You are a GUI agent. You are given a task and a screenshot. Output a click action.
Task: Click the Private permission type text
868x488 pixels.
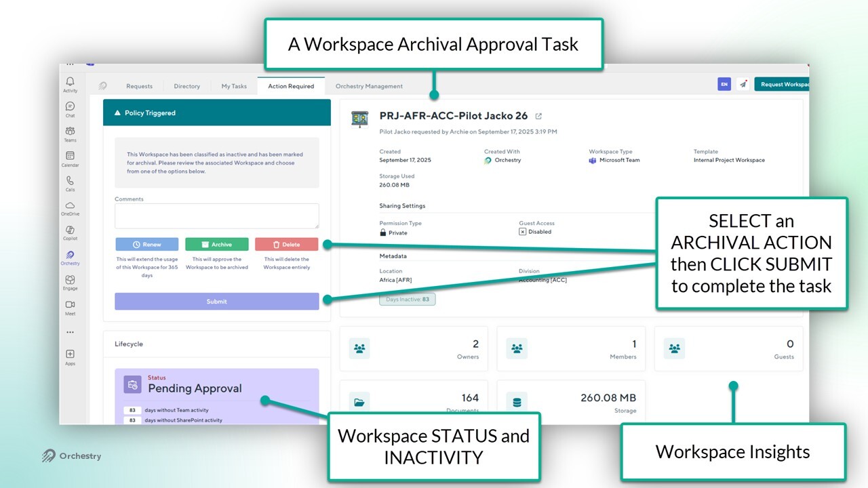(x=398, y=232)
